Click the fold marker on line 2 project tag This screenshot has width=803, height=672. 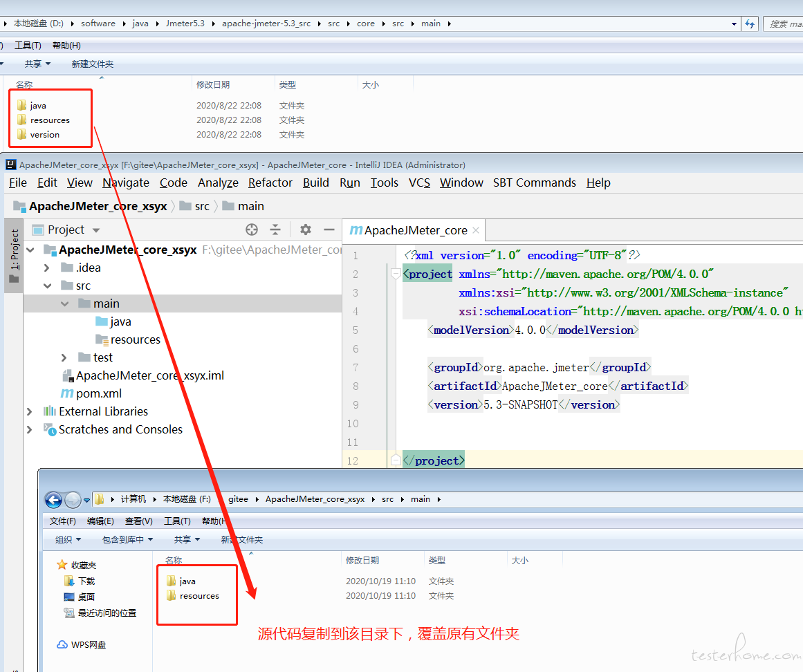tap(396, 274)
